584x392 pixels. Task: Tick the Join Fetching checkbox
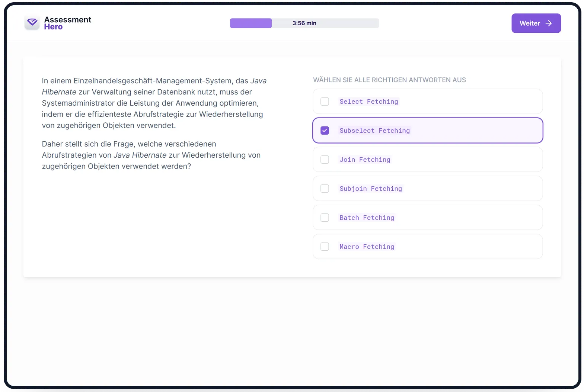pos(325,160)
